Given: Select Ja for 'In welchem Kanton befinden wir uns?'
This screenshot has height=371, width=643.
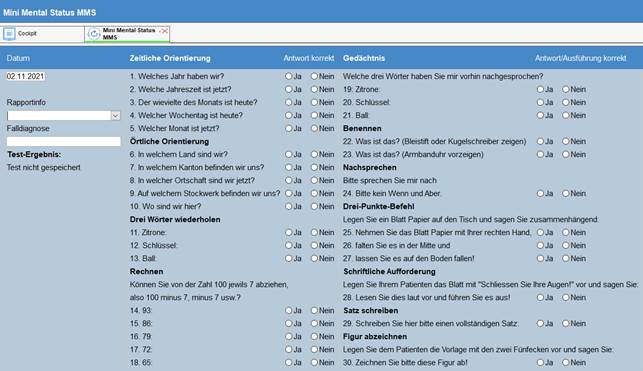Looking at the screenshot, I should click(x=289, y=167).
